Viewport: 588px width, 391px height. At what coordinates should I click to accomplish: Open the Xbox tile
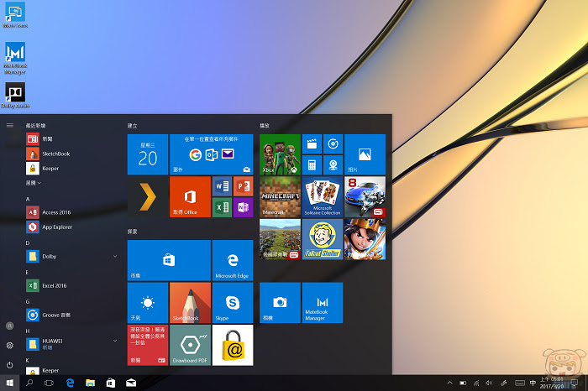(x=280, y=154)
